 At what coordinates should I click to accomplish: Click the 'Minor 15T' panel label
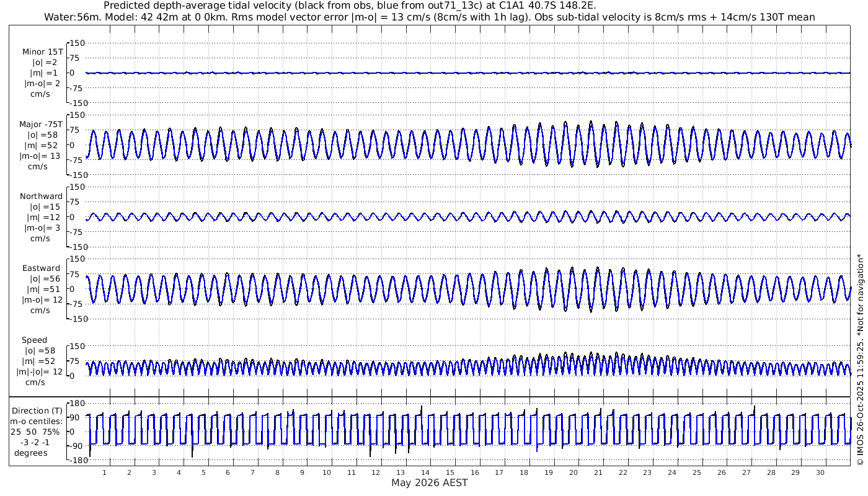[42, 52]
